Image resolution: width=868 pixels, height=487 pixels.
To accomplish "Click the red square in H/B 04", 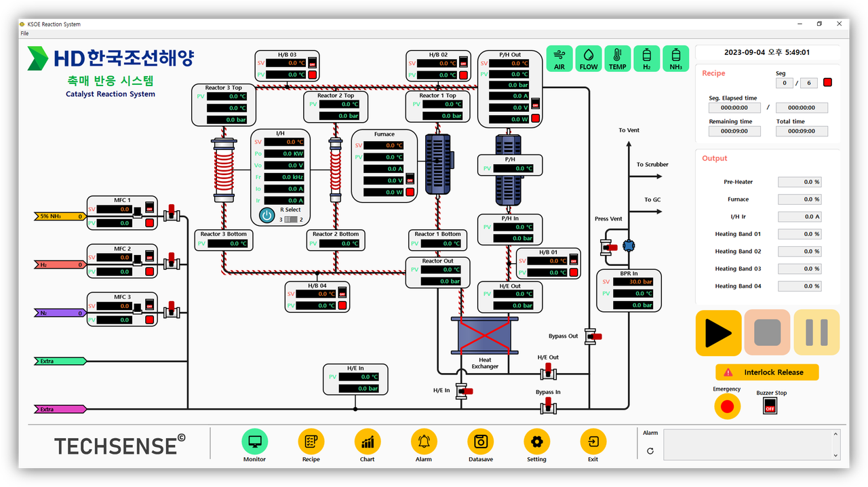I will pyautogui.click(x=342, y=306).
